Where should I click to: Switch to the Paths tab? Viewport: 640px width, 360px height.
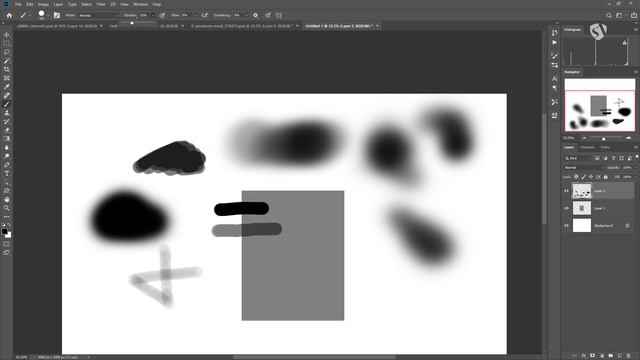coord(605,147)
